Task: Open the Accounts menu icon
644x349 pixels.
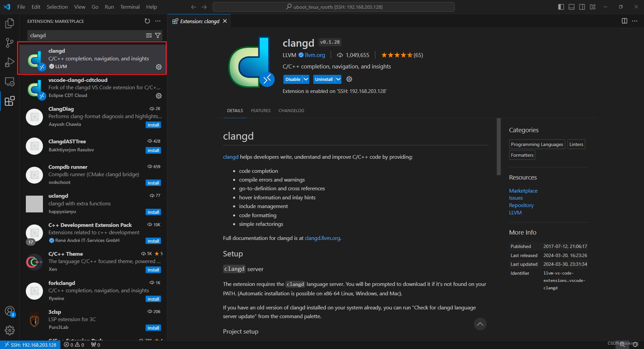Action: click(x=10, y=311)
